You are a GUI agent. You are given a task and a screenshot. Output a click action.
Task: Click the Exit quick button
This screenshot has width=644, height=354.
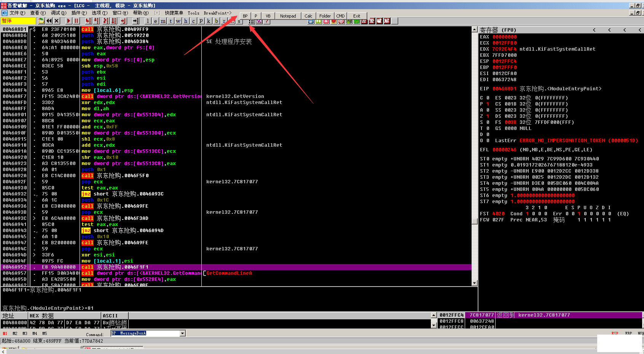(357, 16)
